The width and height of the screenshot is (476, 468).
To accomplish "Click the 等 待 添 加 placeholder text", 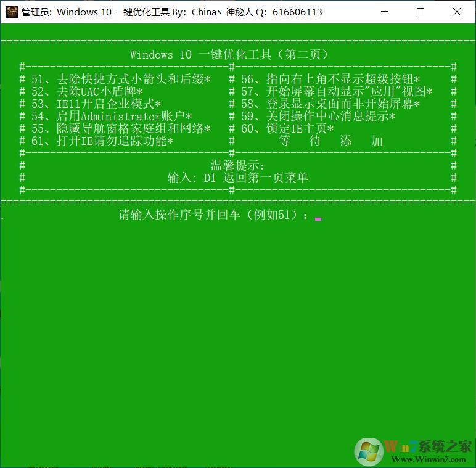I will pyautogui.click(x=330, y=141).
